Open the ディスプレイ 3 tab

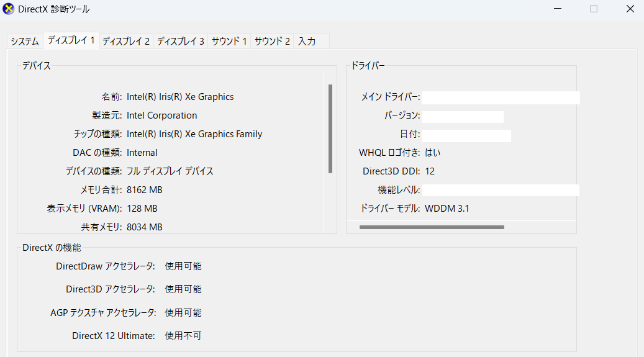(180, 42)
